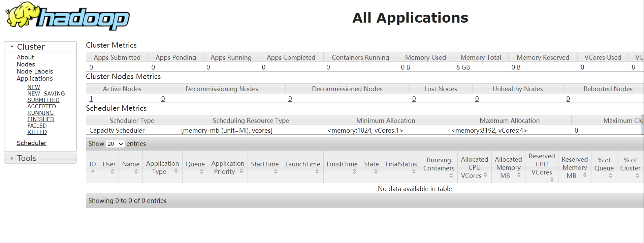Show RUNNING applications
Viewport: 644px width, 243px height.
point(40,113)
